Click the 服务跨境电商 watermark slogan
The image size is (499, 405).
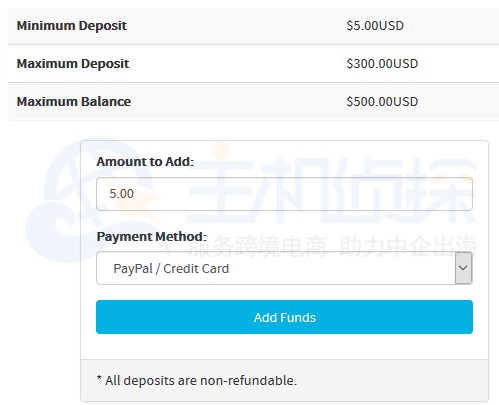(x=257, y=246)
